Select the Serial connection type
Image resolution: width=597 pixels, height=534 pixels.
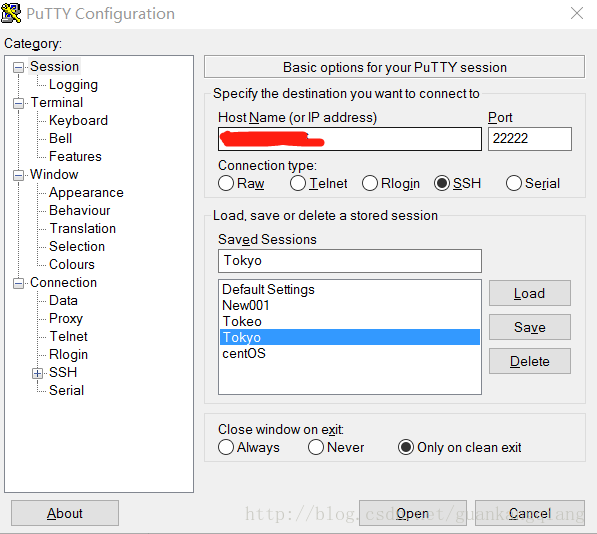pyautogui.click(x=513, y=183)
